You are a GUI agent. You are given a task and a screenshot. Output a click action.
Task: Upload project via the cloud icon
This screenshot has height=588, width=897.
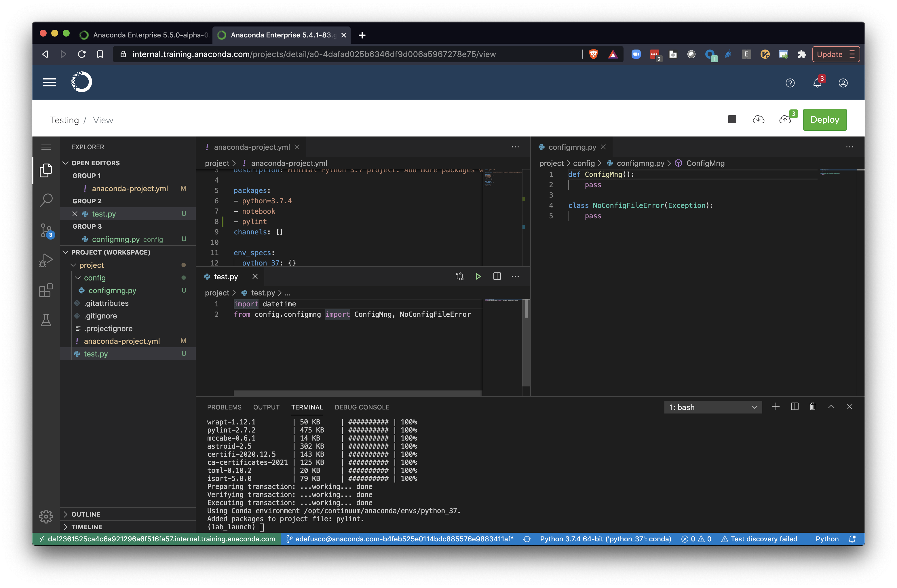point(786,119)
